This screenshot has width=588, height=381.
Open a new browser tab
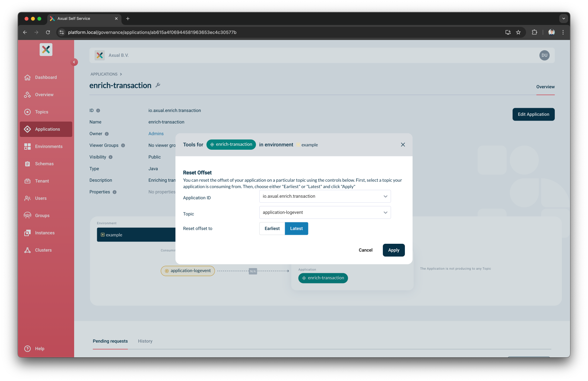(x=128, y=19)
